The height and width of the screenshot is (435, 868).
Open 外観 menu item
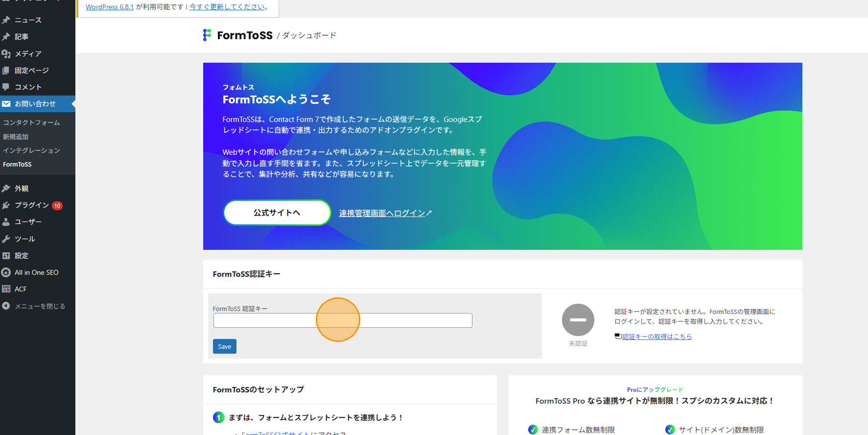pos(38,189)
